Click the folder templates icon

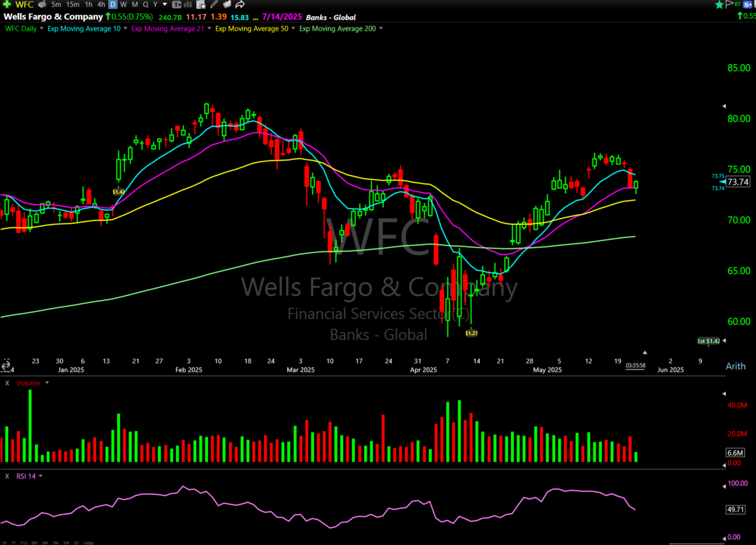click(x=227, y=4)
